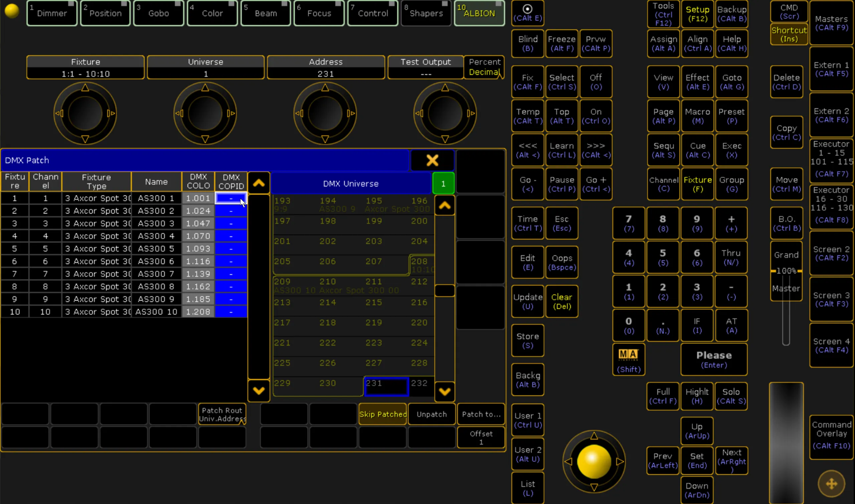The width and height of the screenshot is (855, 504).
Task: Click the yellow trackball in the bottom wheel
Action: [x=594, y=462]
